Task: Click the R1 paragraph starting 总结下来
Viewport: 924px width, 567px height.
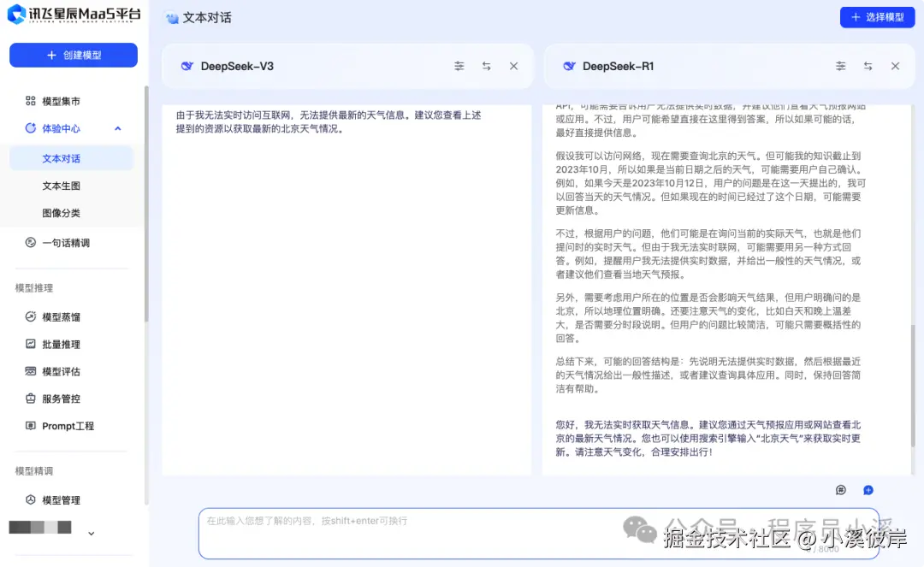Action: coord(708,375)
